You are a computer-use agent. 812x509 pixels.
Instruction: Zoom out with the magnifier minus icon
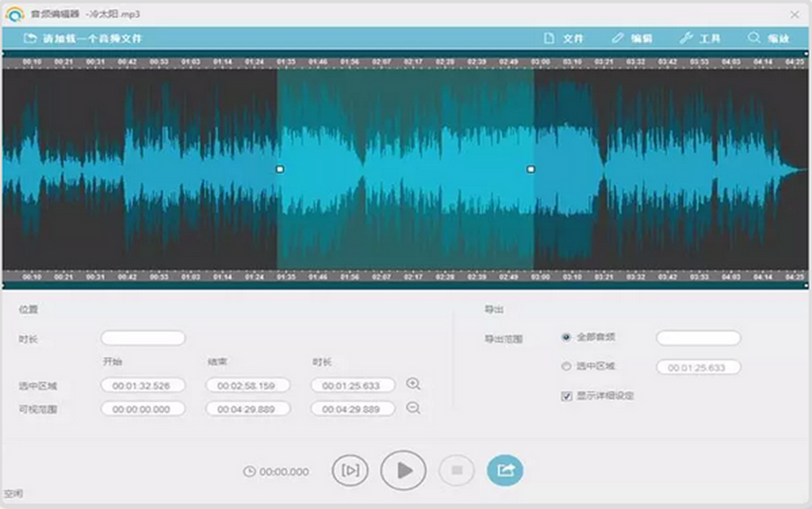413,408
